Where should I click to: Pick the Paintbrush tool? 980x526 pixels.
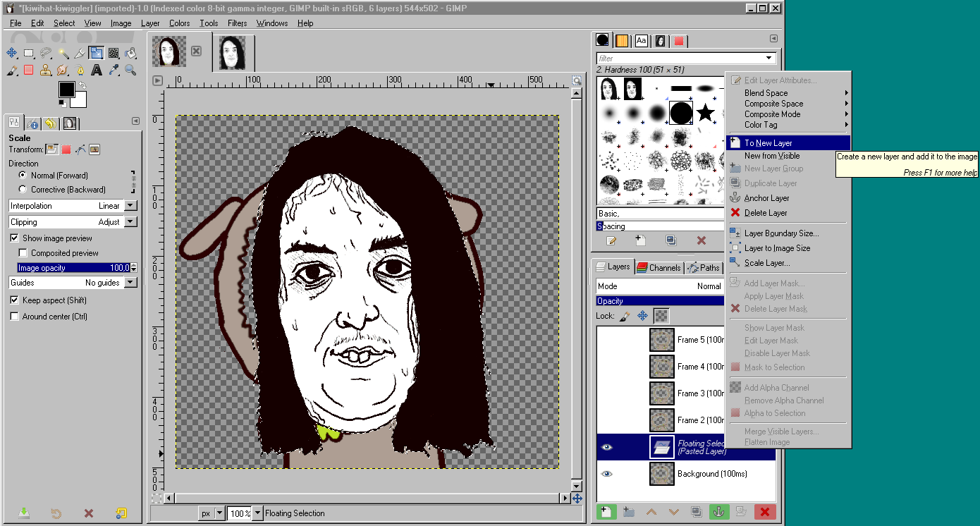[11, 70]
